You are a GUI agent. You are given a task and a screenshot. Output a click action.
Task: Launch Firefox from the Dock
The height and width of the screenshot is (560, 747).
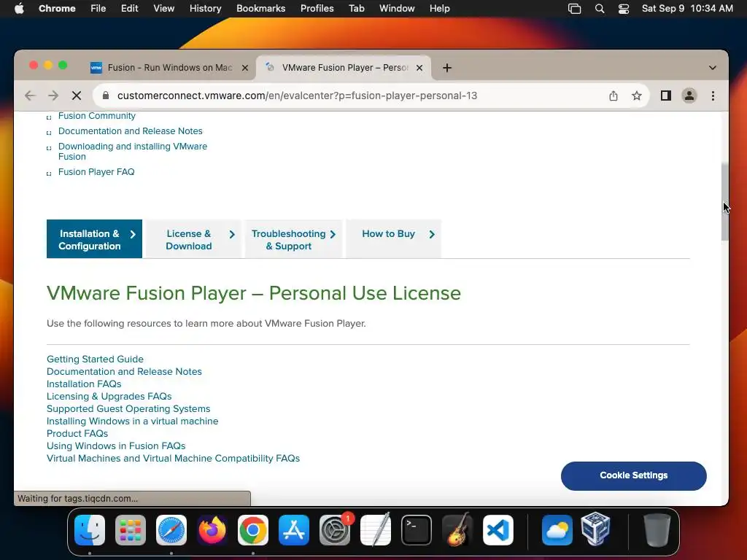pos(212,530)
